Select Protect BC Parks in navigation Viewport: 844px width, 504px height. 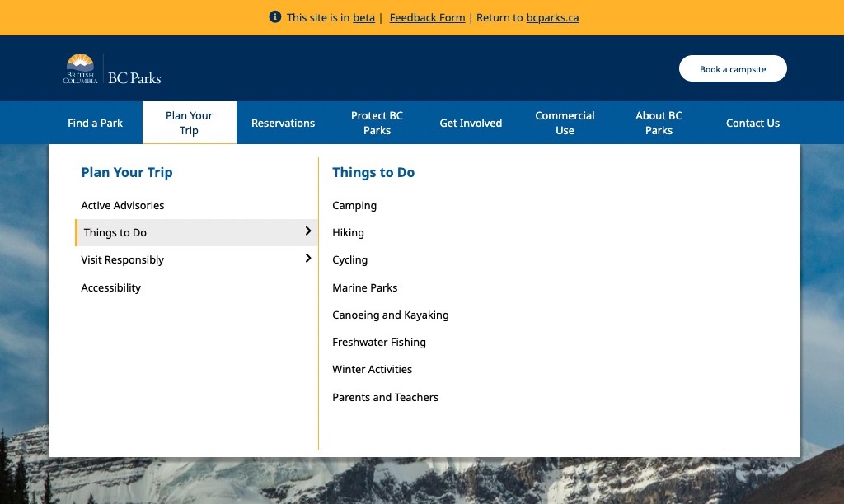tap(377, 123)
